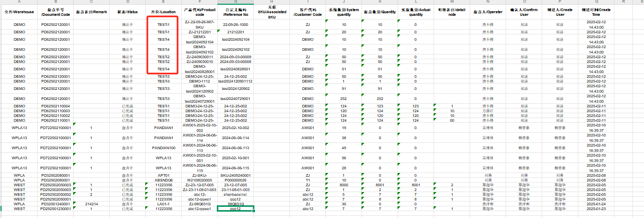This screenshot has width=644, height=218.
Task: Select reference cell 2024-06-06-113
Action: (x=236, y=148)
